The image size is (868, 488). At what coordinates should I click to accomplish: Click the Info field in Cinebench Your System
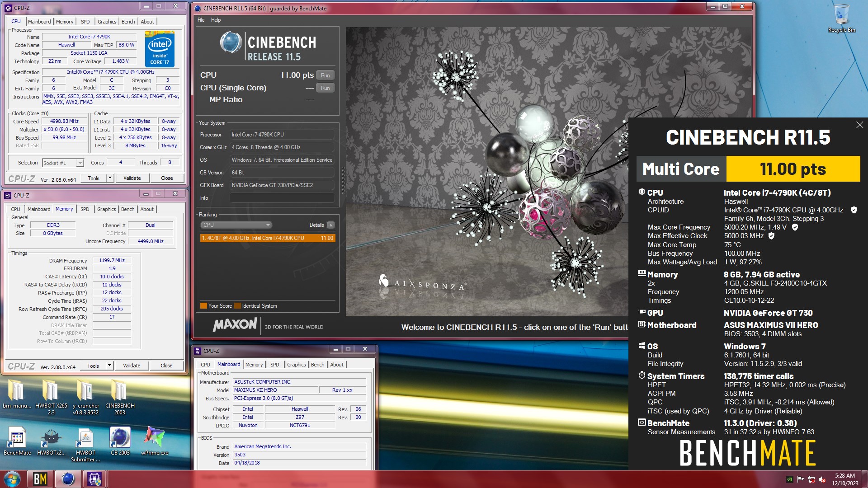click(282, 198)
